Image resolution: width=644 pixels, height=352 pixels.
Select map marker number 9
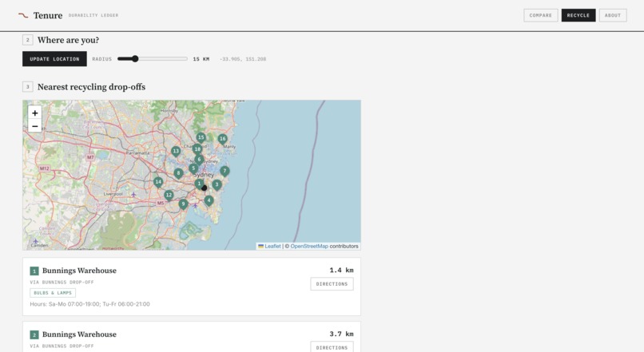pos(183,204)
